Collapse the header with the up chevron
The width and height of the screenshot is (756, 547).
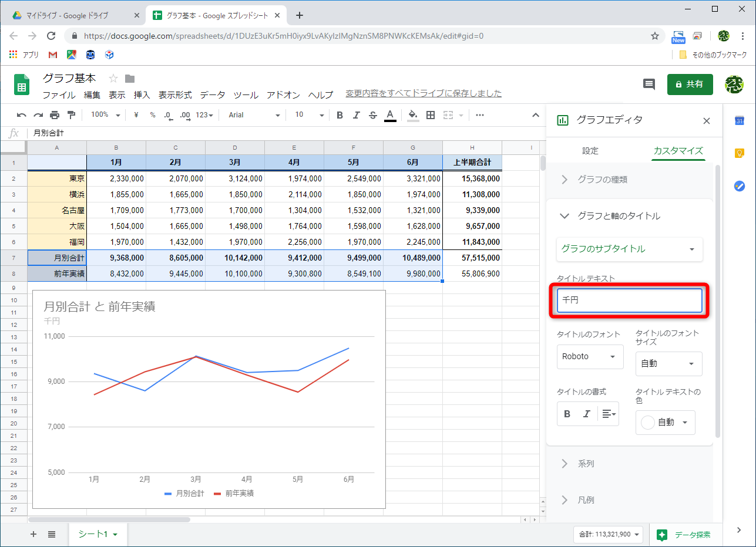pyautogui.click(x=536, y=115)
